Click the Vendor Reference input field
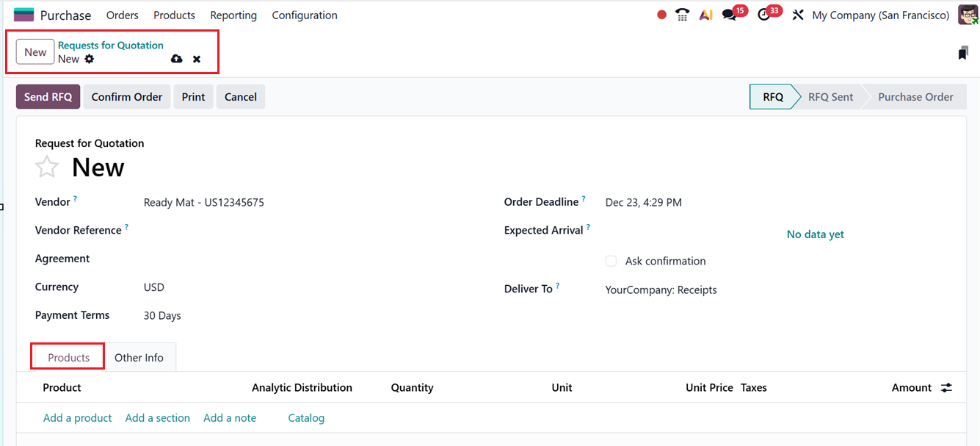 tap(294, 231)
